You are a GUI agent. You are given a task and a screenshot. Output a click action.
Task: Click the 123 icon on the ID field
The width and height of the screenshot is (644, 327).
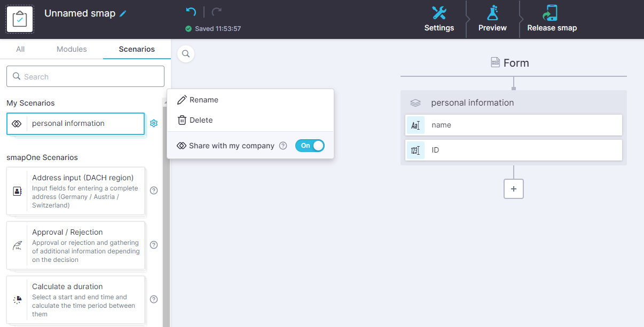click(415, 150)
